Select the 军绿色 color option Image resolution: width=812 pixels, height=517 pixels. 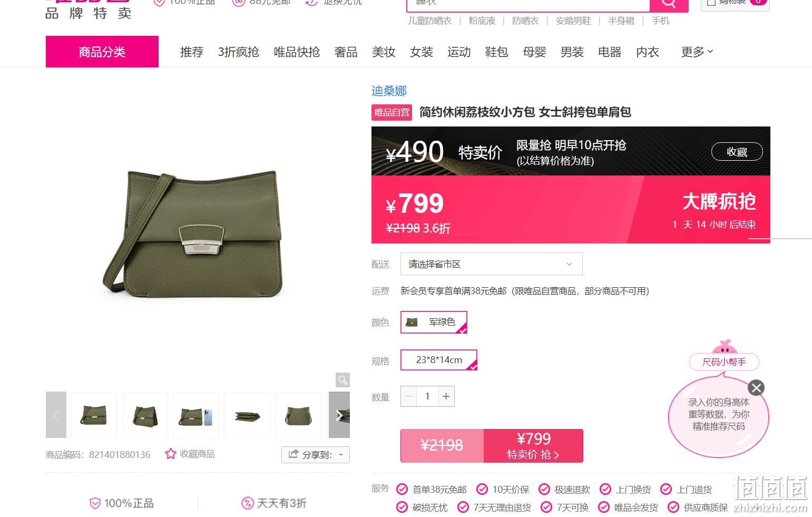[434, 322]
